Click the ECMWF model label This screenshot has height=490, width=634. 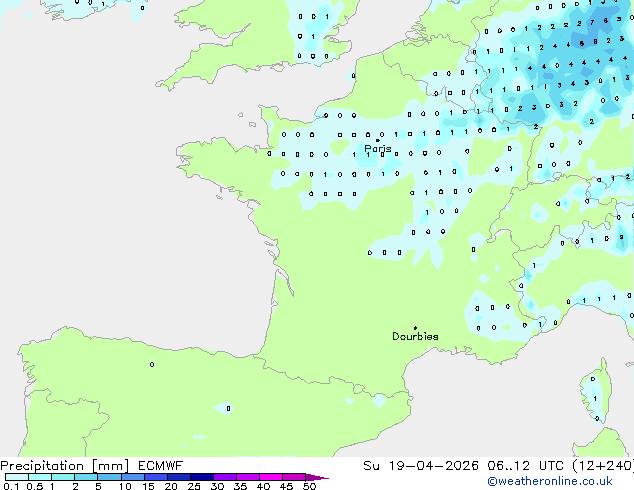tap(161, 466)
